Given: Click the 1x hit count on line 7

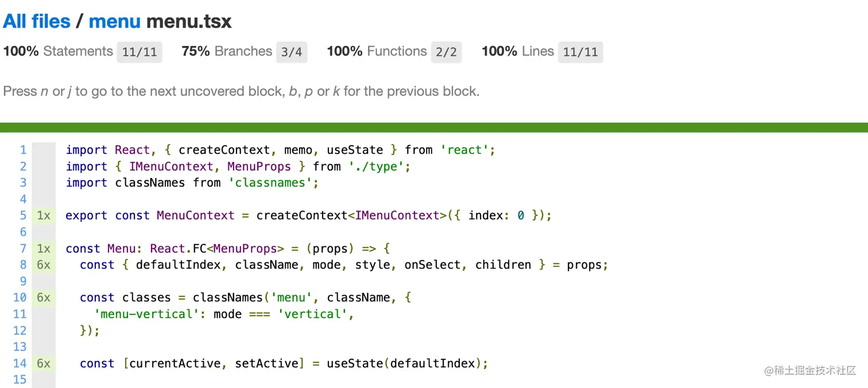Looking at the screenshot, I should click(44, 249).
